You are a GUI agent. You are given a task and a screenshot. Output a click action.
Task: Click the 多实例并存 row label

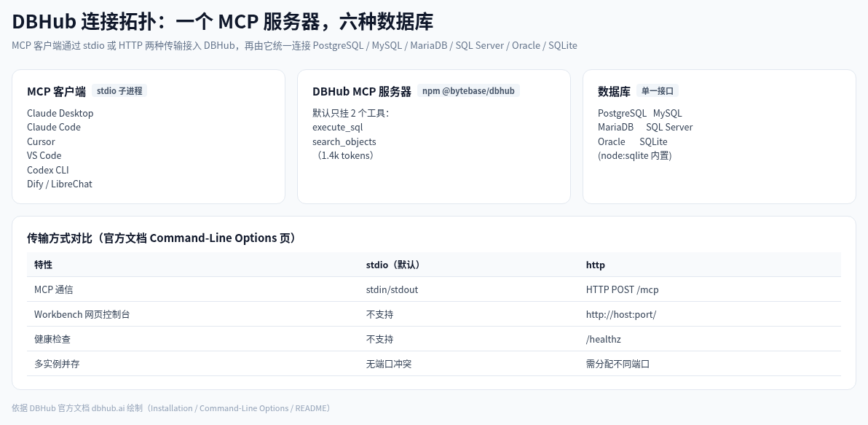point(57,364)
